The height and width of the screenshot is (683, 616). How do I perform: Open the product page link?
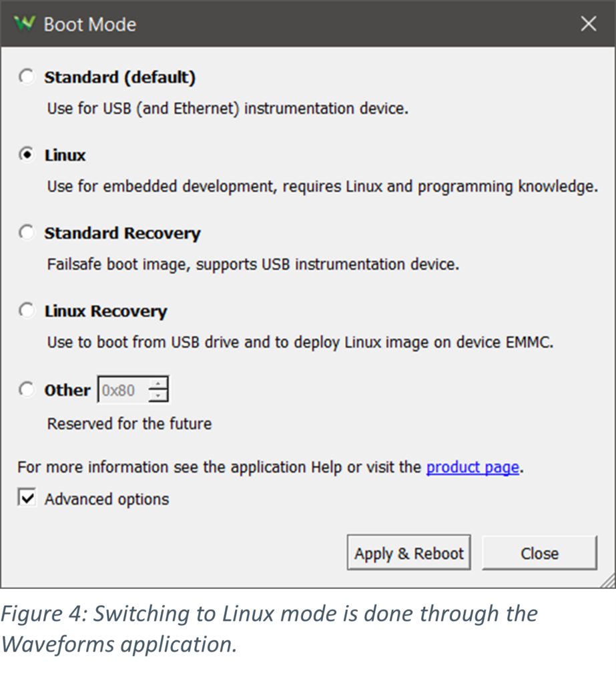coord(472,467)
